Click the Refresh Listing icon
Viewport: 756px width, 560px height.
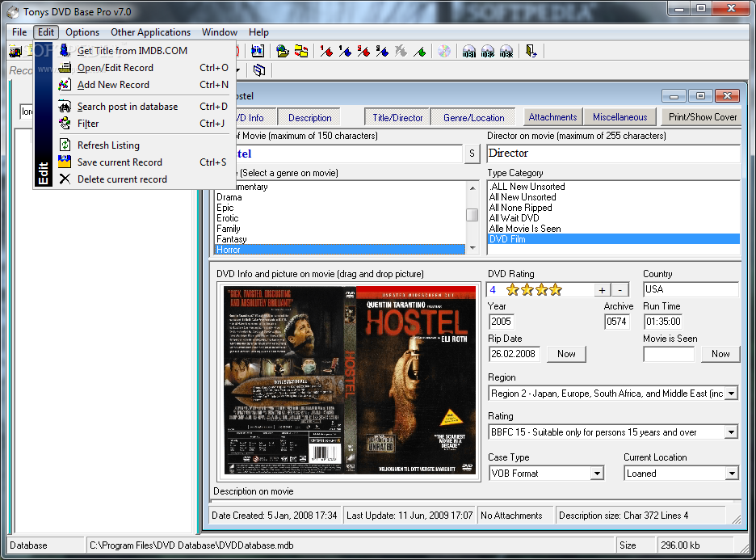[65, 145]
